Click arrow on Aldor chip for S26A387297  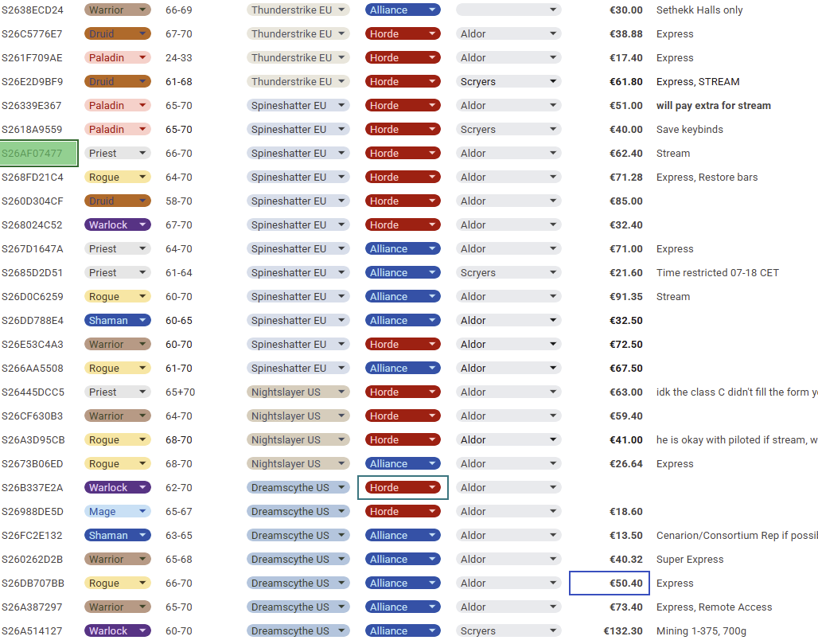[553, 607]
